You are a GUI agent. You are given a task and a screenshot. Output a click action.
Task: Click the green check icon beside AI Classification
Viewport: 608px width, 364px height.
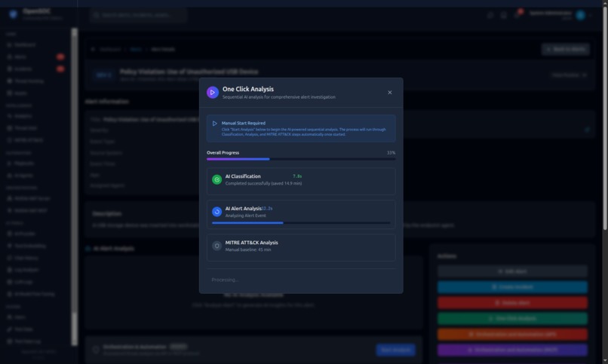point(216,179)
